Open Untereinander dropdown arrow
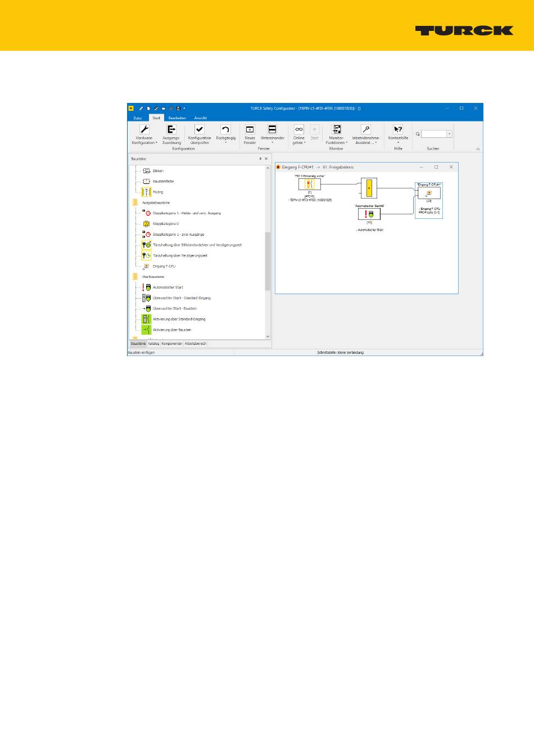 [272, 143]
